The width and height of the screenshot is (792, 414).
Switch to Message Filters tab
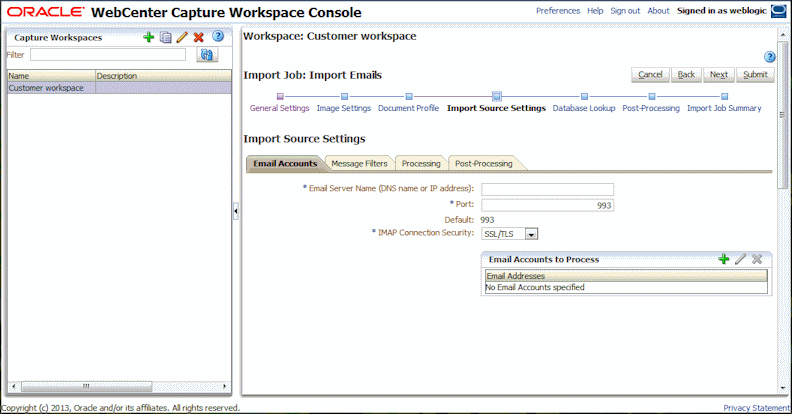tap(359, 163)
